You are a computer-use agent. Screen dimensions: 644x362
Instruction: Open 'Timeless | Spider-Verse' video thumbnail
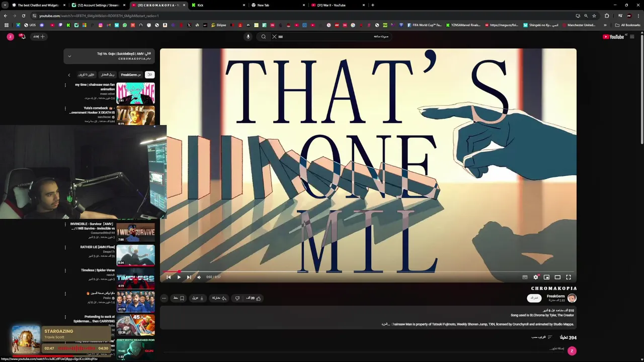click(136, 278)
